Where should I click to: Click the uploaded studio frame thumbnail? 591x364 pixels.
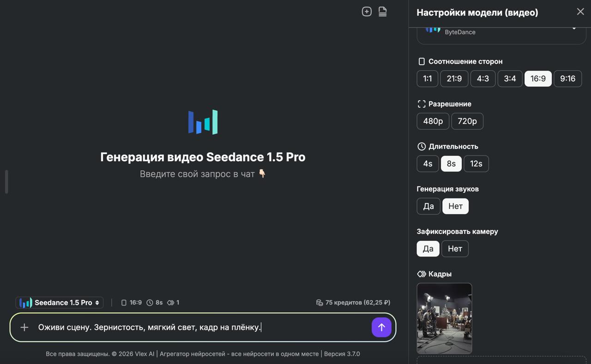[444, 318]
